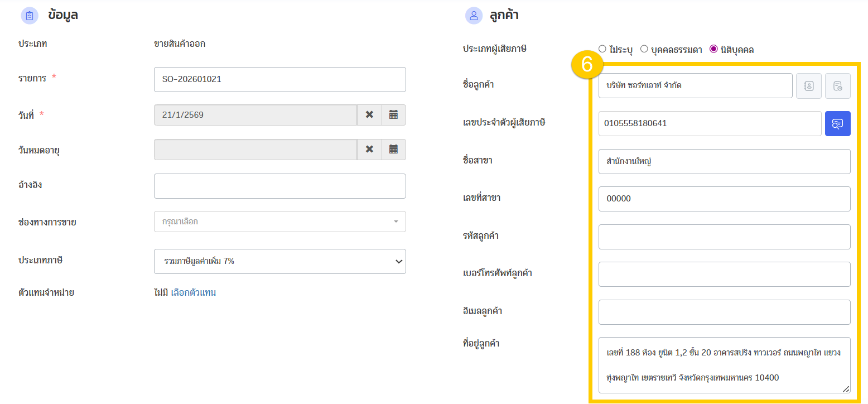Open calendar picker for วันหมดอายุ field

point(393,150)
